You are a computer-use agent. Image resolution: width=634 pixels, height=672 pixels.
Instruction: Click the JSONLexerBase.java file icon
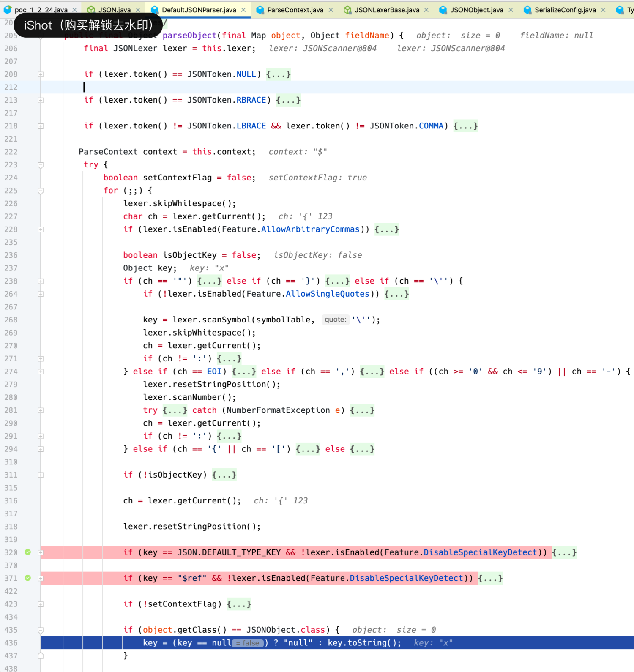click(x=347, y=10)
